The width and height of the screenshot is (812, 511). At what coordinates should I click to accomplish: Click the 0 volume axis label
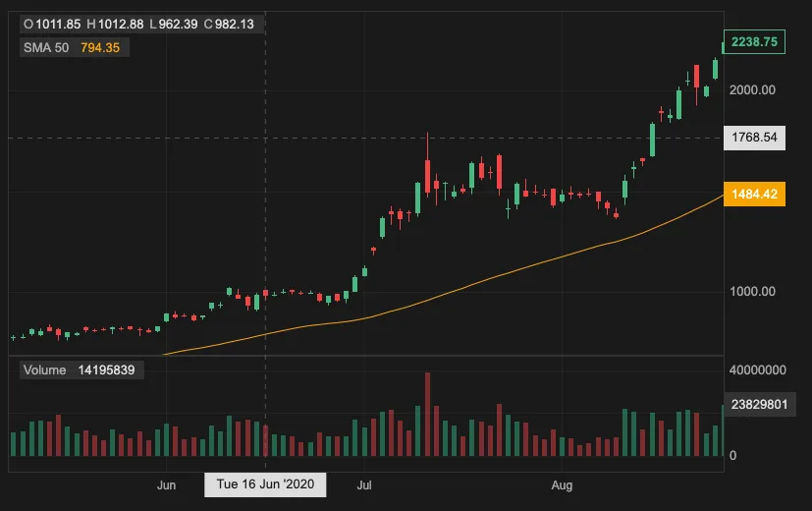click(732, 456)
